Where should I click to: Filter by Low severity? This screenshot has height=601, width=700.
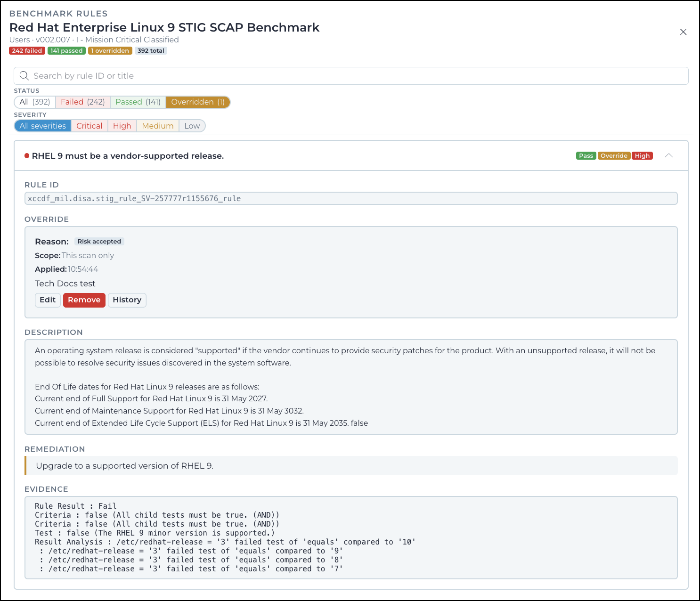pyautogui.click(x=192, y=126)
